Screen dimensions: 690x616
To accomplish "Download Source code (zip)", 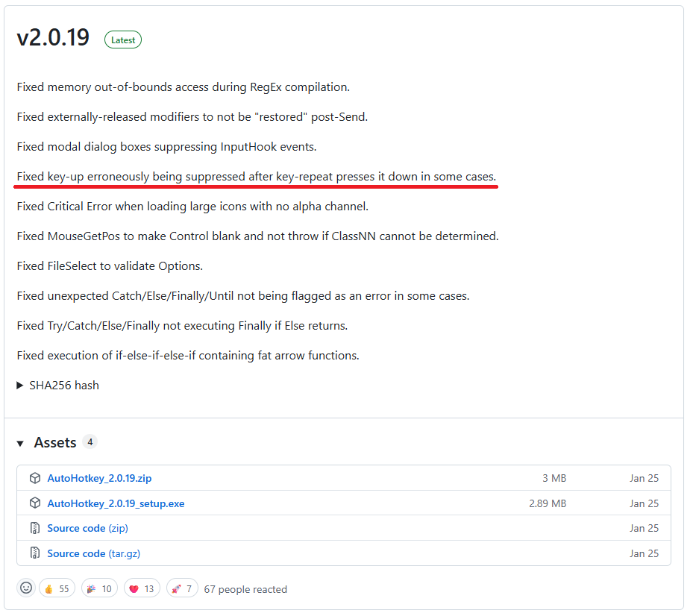I will (87, 528).
